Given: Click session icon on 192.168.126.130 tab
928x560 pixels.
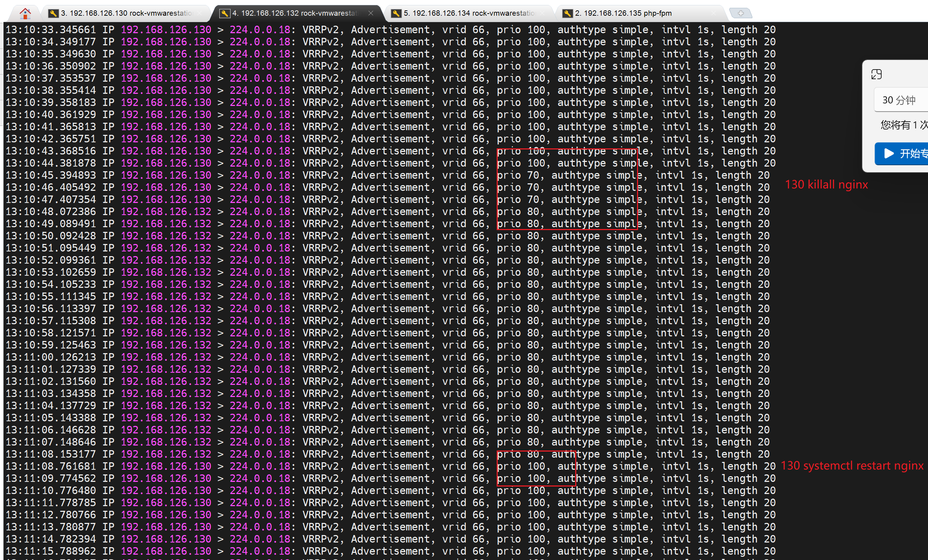Looking at the screenshot, I should 53,14.
